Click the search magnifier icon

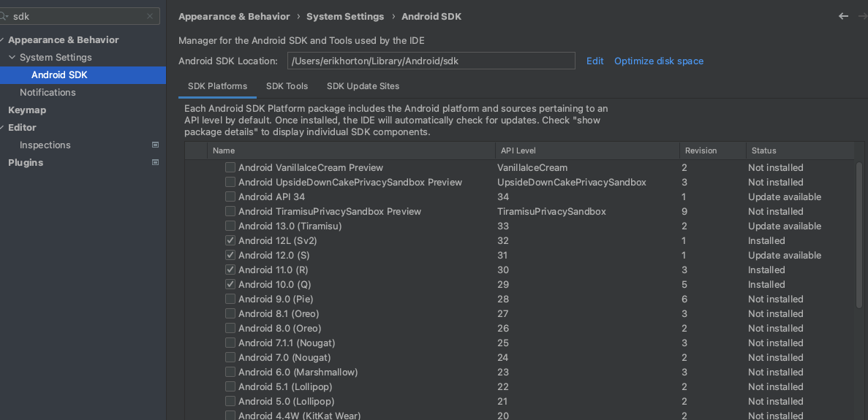coord(4,17)
